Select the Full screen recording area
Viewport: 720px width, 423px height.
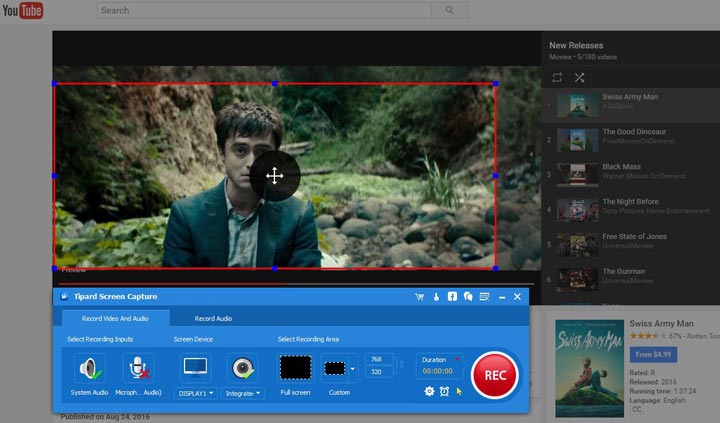pyautogui.click(x=295, y=367)
